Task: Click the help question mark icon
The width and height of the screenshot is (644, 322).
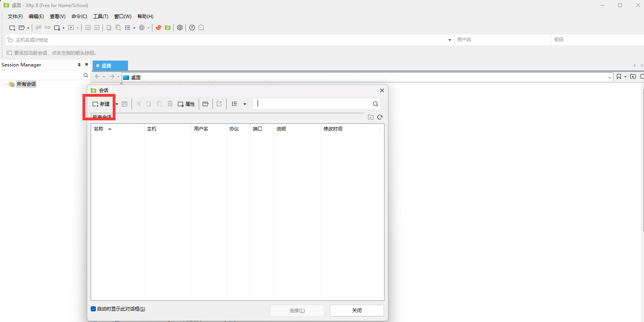Action: [x=192, y=28]
